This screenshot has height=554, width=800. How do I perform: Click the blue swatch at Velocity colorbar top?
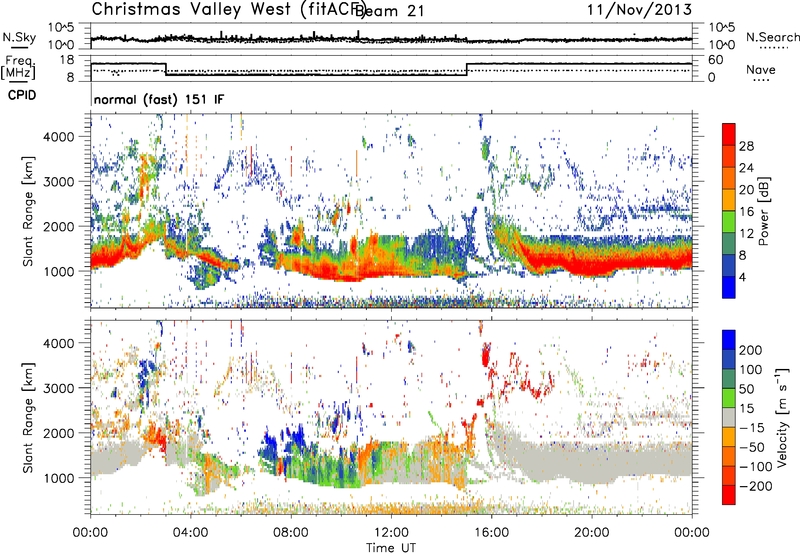729,340
